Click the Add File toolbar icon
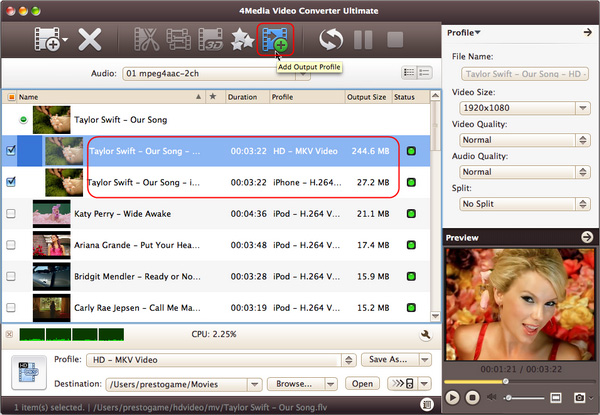This screenshot has height=415, width=600. tap(45, 41)
